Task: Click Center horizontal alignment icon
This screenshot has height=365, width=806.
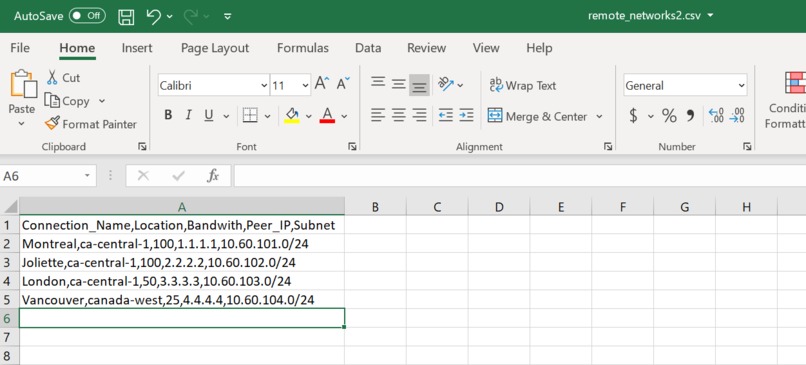Action: (x=399, y=115)
